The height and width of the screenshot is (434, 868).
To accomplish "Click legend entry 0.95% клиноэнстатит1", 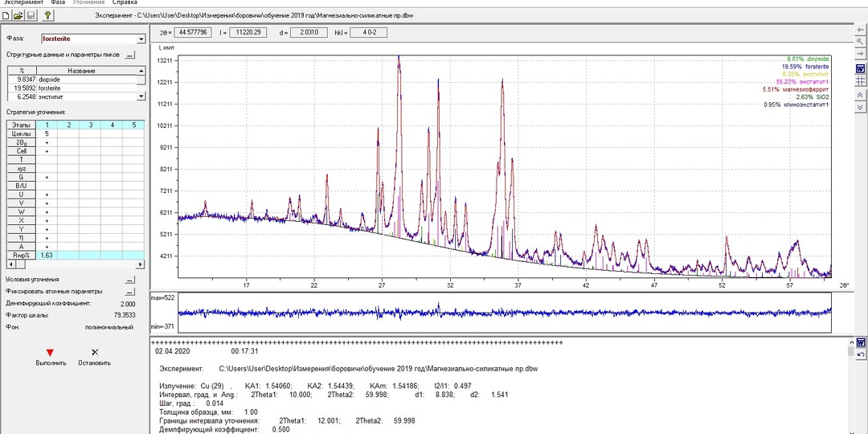I will click(x=796, y=104).
